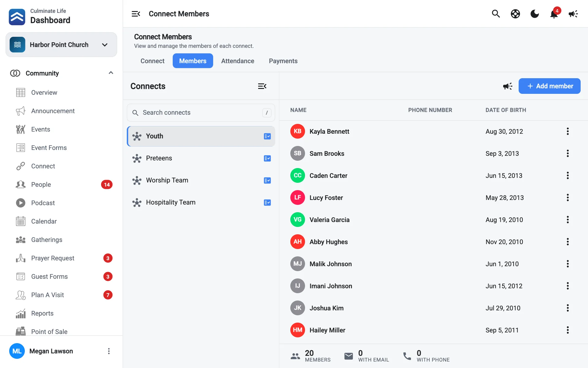Image resolution: width=588 pixels, height=368 pixels.
Task: Open options menu for Caden Carter
Action: (x=568, y=175)
